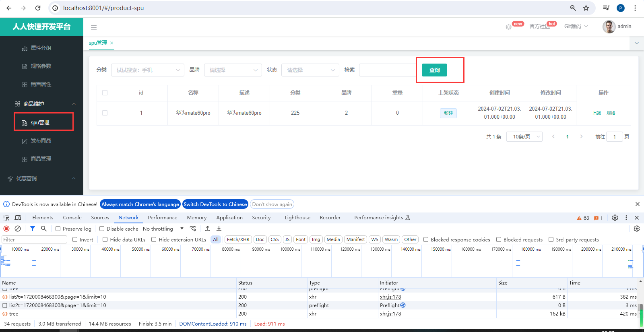The width and height of the screenshot is (644, 332).
Task: Enable Disable cache checkbox
Action: pos(102,229)
